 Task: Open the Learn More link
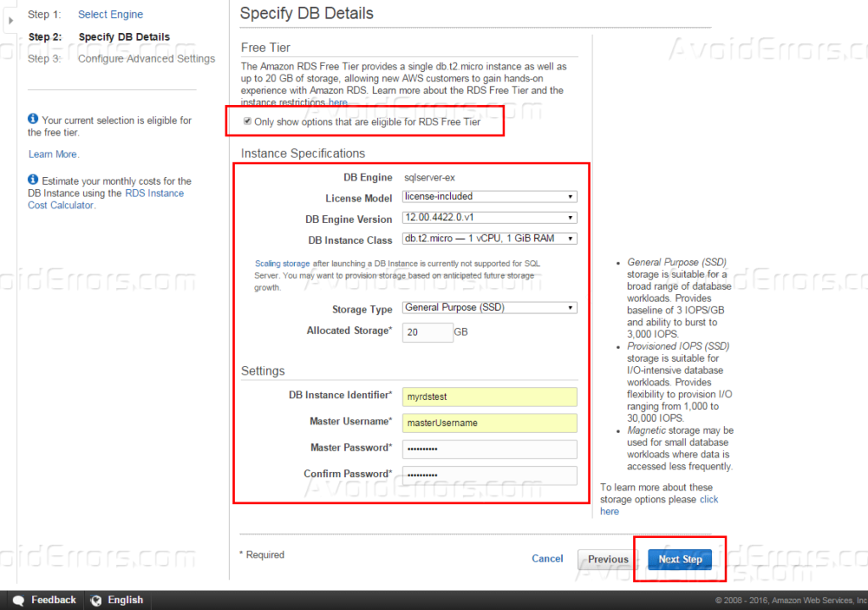[x=53, y=153]
